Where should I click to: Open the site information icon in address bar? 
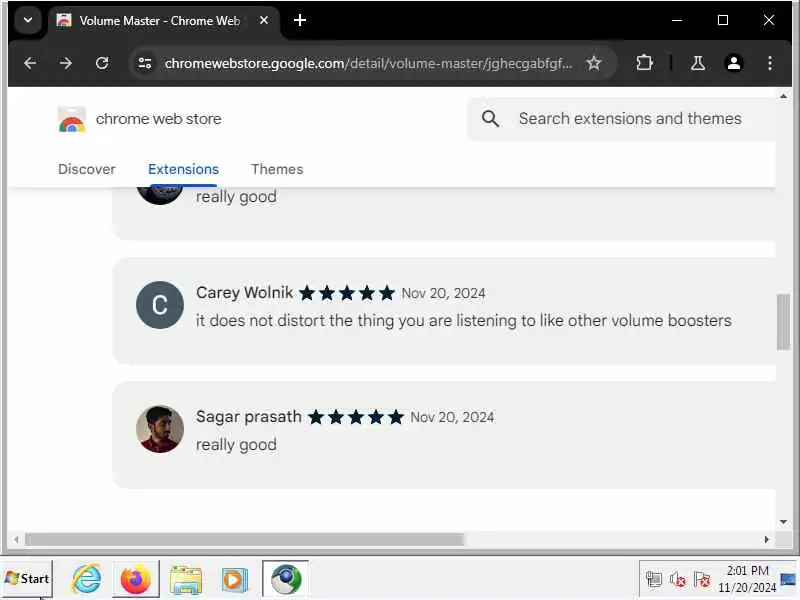(145, 63)
